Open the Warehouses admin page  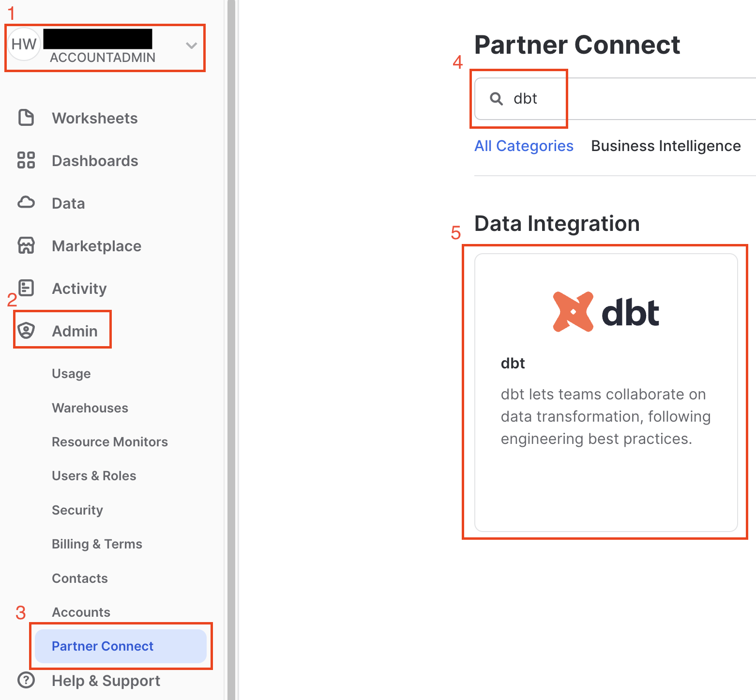(x=90, y=408)
